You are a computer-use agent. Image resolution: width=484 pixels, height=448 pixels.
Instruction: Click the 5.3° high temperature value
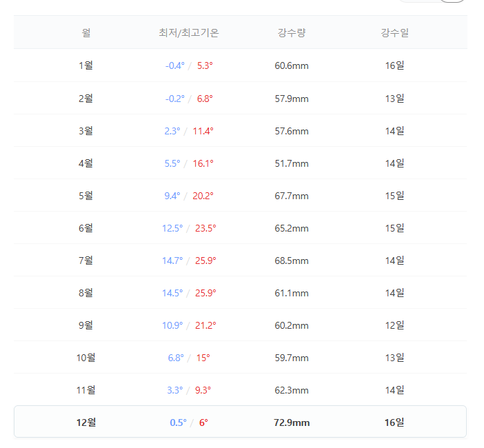[205, 65]
